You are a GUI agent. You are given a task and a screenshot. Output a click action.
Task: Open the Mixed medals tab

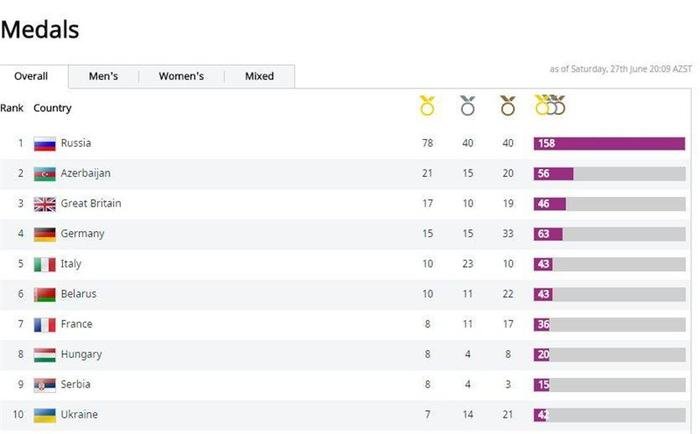259,77
